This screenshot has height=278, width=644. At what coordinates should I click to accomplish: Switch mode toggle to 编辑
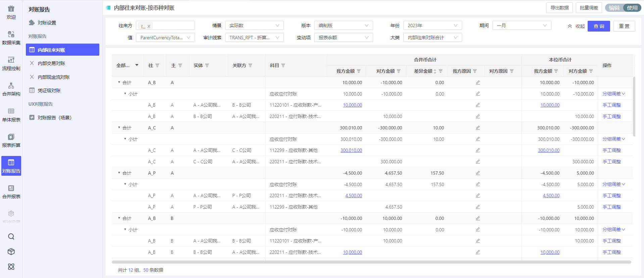pyautogui.click(x=614, y=8)
